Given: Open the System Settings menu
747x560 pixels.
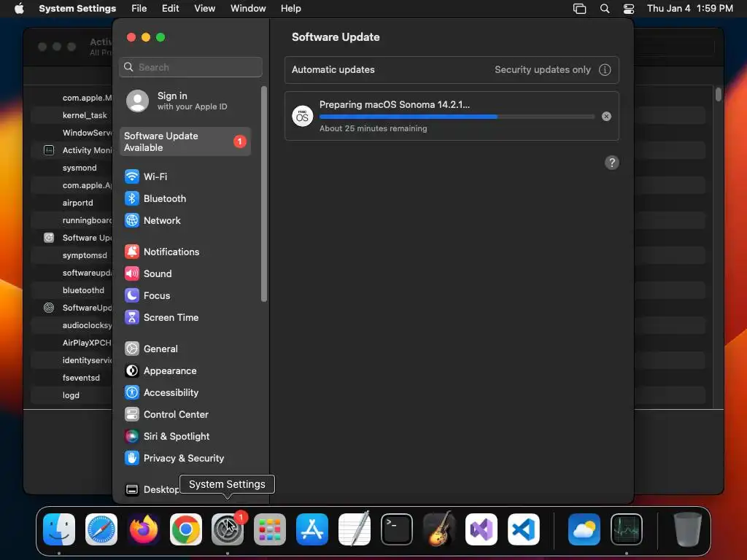Looking at the screenshot, I should click(x=77, y=9).
